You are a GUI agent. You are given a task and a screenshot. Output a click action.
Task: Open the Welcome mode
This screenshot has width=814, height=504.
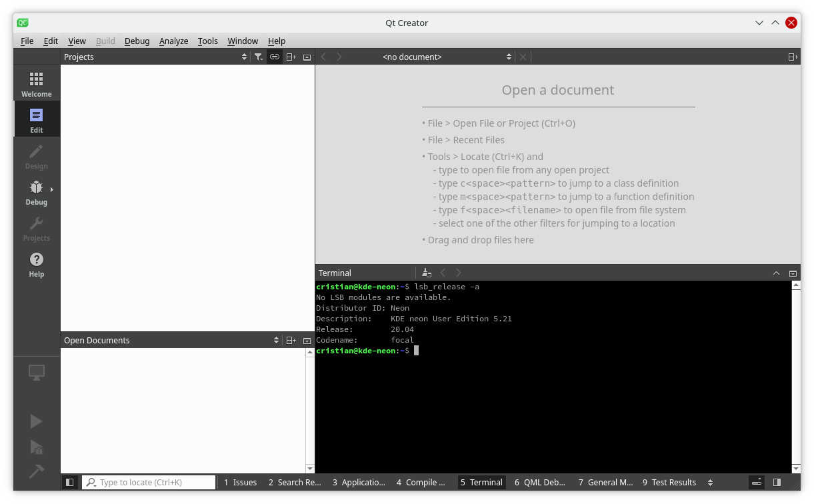coord(36,84)
